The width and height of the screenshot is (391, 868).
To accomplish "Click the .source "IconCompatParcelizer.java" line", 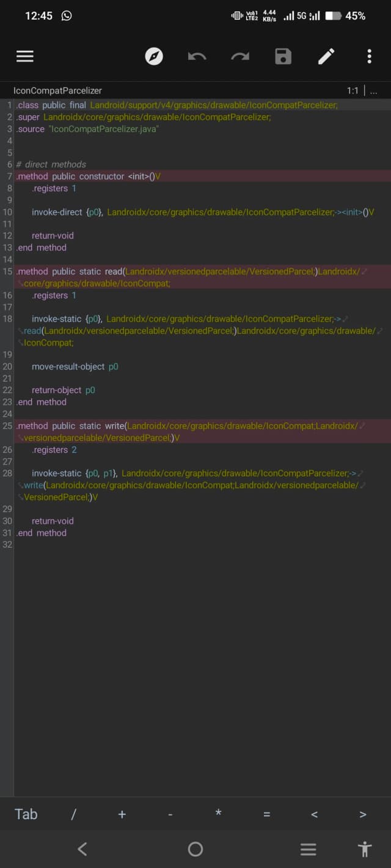I will [87, 129].
